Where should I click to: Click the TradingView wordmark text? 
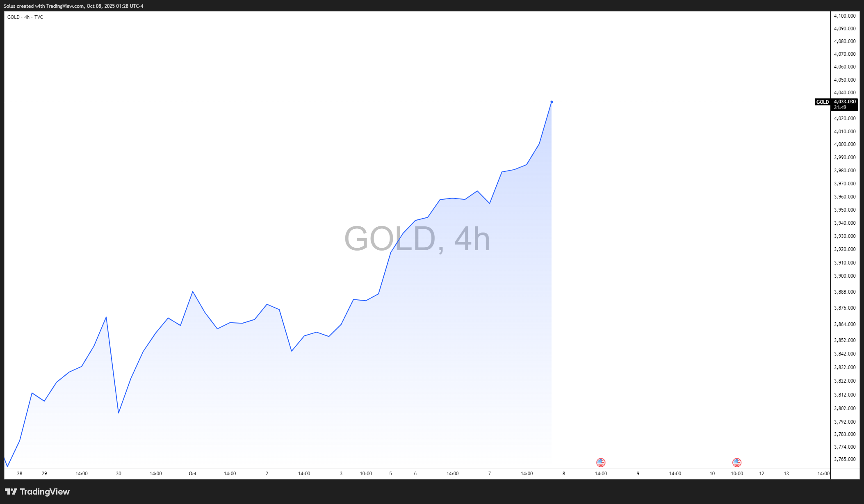click(45, 492)
